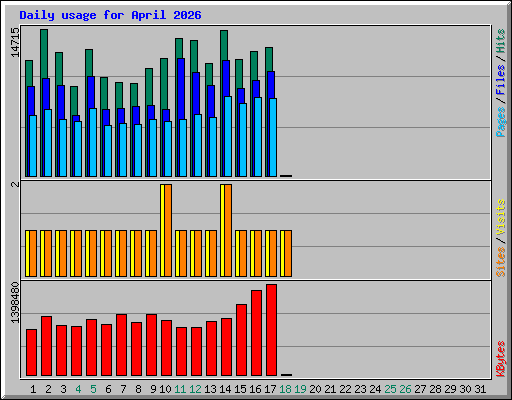The image size is (512, 400).
Task: Click day label 28 on the x-axis
Action: point(435,389)
